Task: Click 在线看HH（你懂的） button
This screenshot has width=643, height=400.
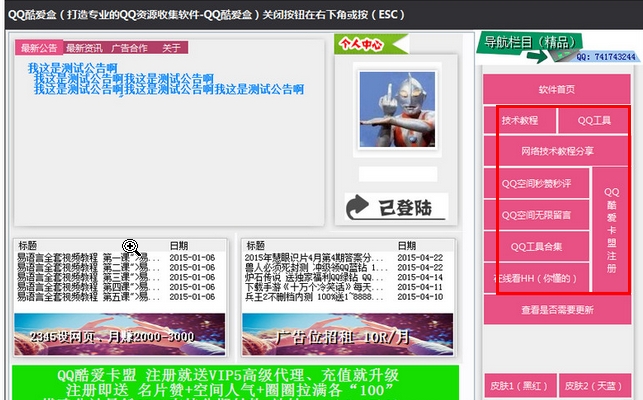Action: coord(536,279)
